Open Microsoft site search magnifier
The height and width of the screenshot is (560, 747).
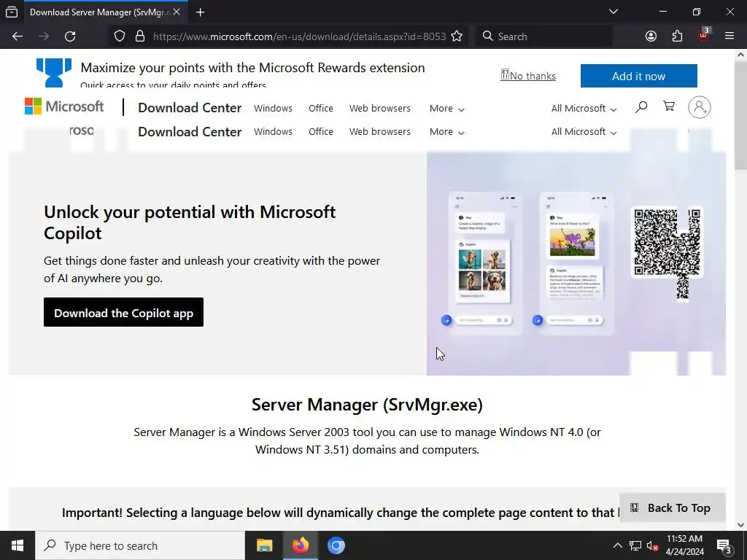[x=641, y=107]
